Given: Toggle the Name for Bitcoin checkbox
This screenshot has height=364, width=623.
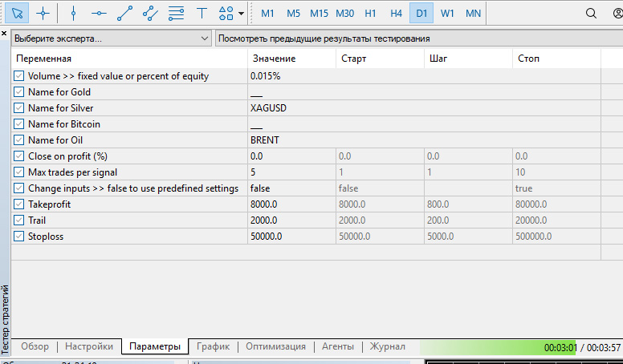Looking at the screenshot, I should [19, 123].
